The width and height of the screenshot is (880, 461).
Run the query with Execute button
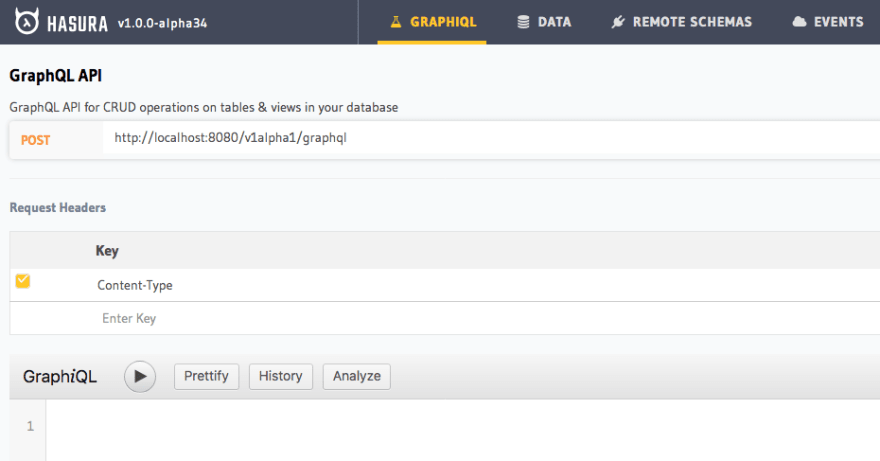pos(140,376)
